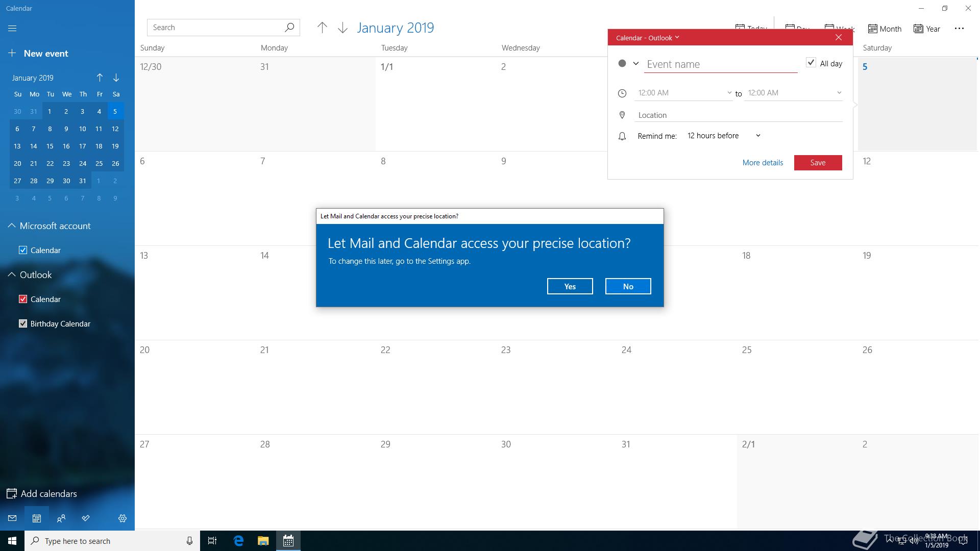Open start time 12:00 AM dropdown
Screen dimensions: 980x551
click(683, 93)
